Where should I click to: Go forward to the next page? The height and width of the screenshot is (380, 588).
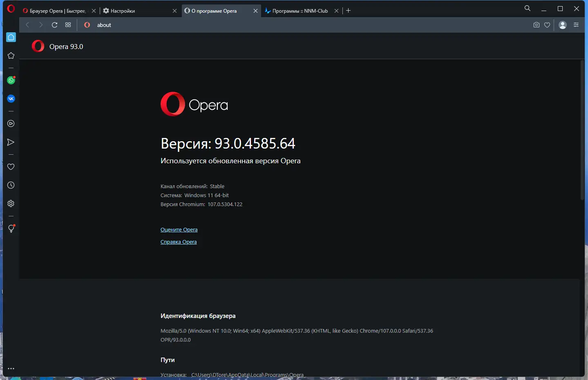pyautogui.click(x=40, y=25)
